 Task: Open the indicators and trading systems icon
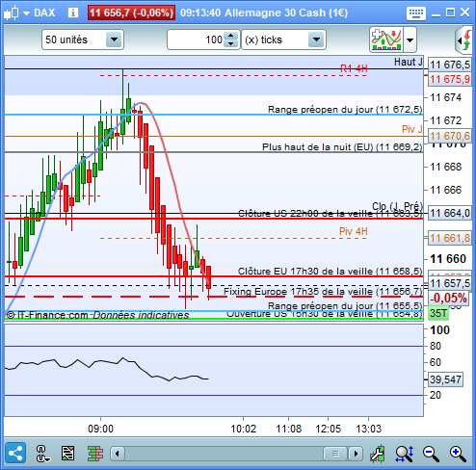(386, 39)
